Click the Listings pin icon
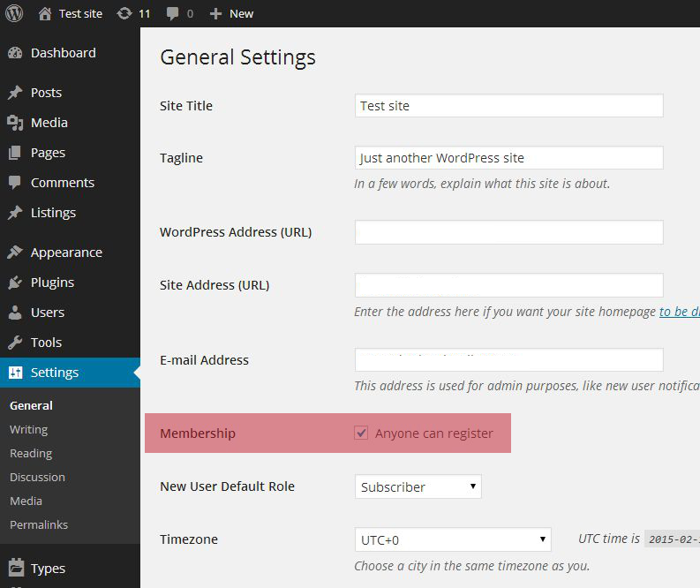Image resolution: width=700 pixels, height=588 pixels. coord(15,213)
